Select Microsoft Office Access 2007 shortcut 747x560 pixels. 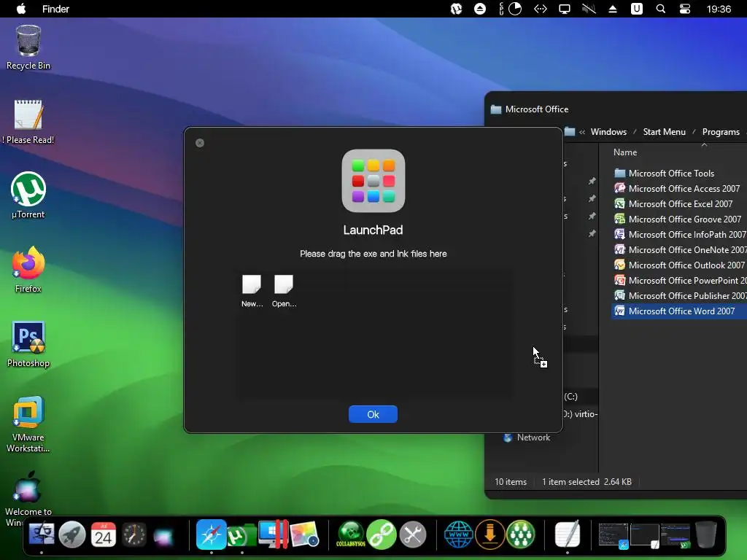(x=677, y=189)
